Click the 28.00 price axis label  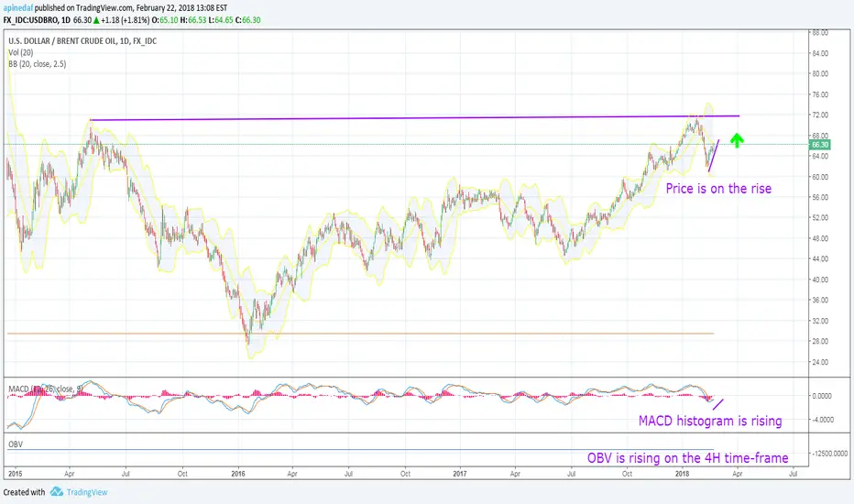(x=820, y=341)
